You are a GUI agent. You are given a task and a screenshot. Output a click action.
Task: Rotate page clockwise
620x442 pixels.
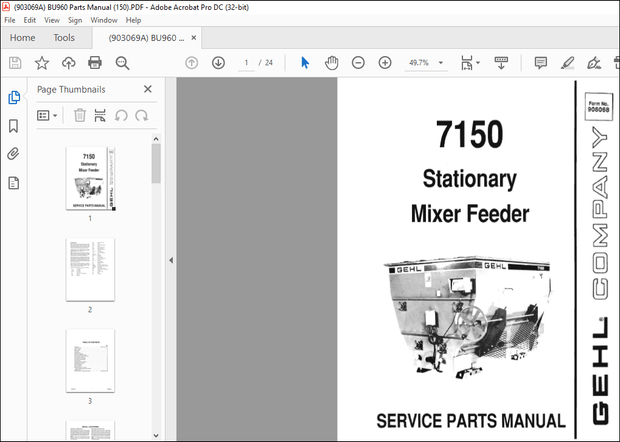coord(142,115)
